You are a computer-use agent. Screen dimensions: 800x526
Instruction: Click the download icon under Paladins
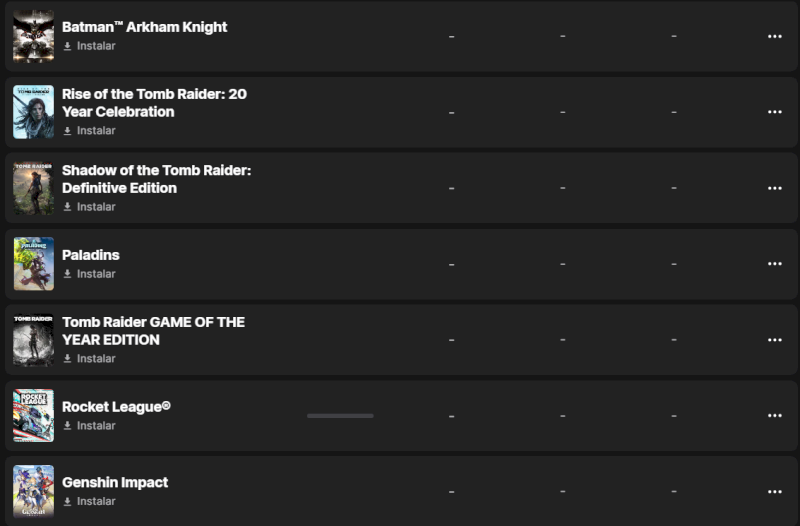tap(68, 274)
